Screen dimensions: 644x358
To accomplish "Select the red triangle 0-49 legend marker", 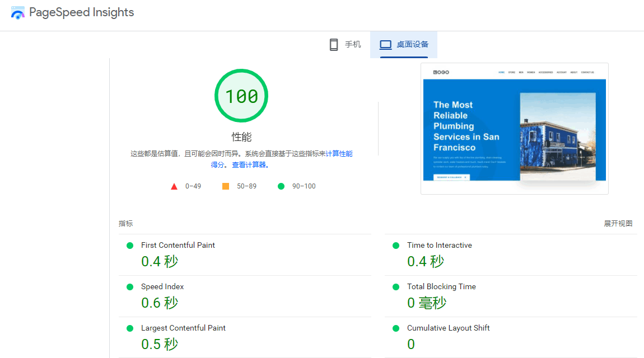I will coord(174,186).
